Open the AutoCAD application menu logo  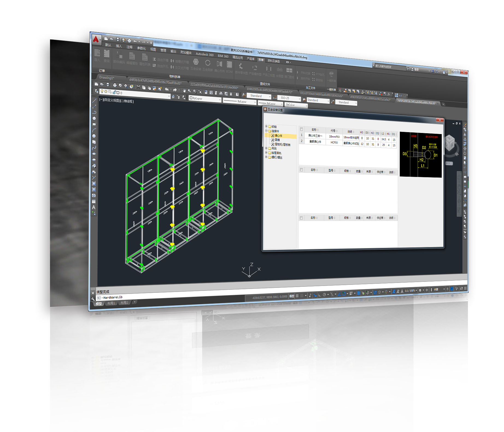click(x=96, y=40)
